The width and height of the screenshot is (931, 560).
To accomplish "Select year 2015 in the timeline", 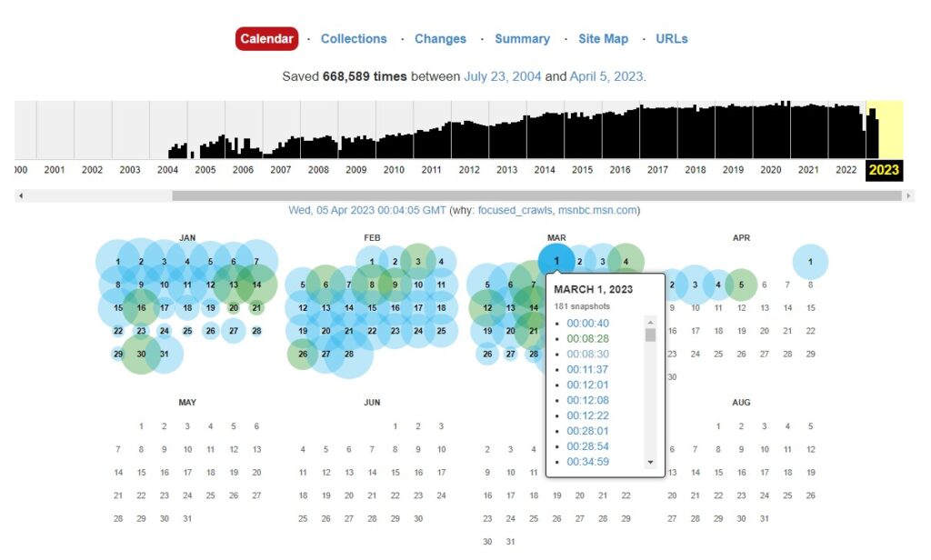I will 582,170.
